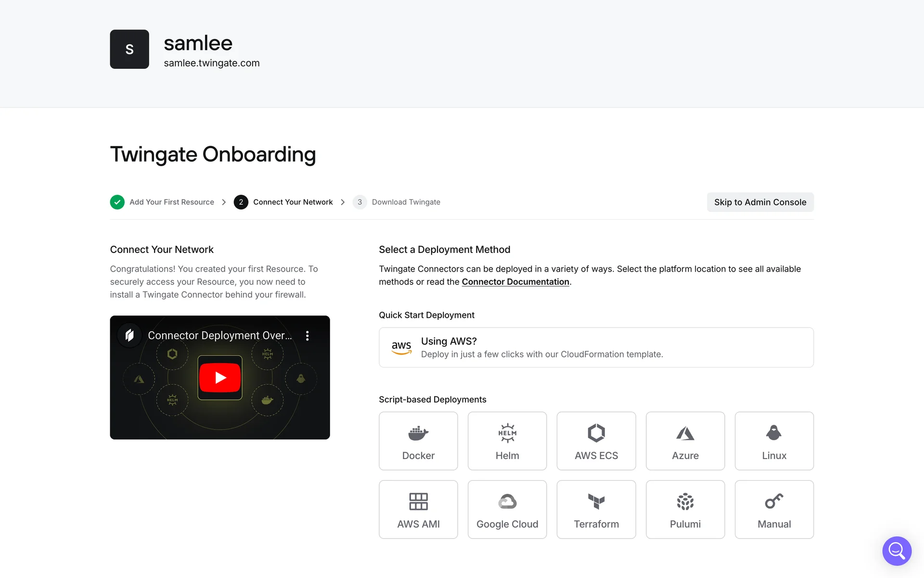This screenshot has height=578, width=924.
Task: Select the Pulumi deployment option
Action: (x=685, y=509)
